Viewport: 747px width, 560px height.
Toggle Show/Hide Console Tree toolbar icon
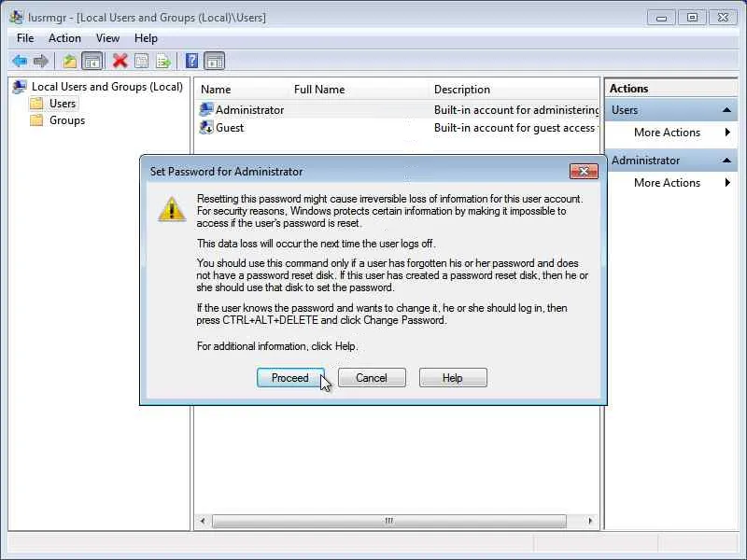click(x=92, y=61)
